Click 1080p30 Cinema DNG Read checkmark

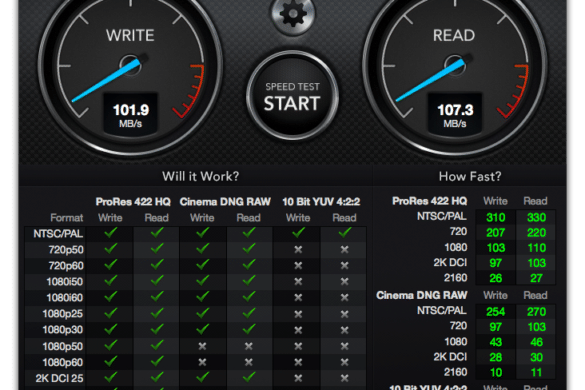click(x=249, y=329)
